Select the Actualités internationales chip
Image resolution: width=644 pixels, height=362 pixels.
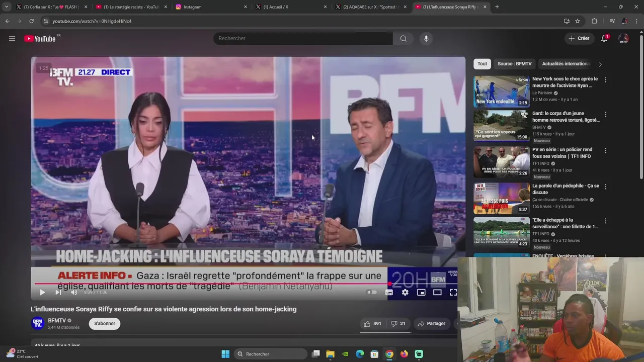(565, 64)
